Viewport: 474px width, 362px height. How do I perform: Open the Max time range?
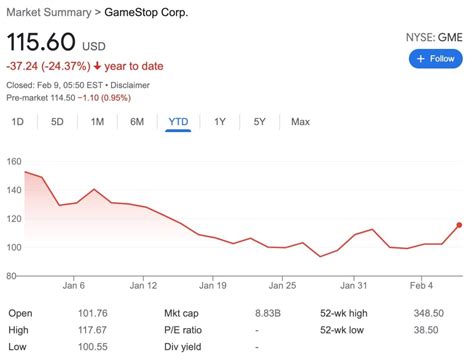coord(300,122)
